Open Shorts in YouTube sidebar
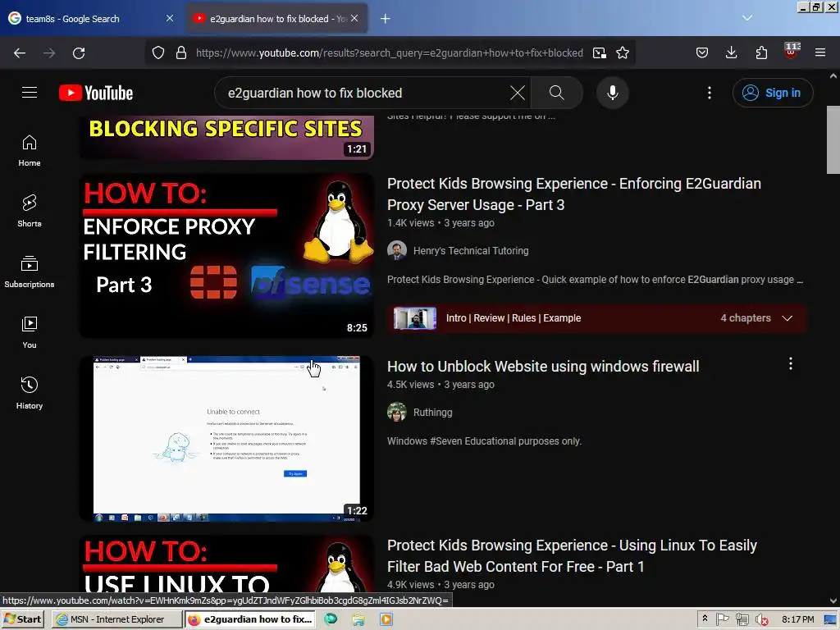Viewport: 840px width, 630px height. pos(30,211)
